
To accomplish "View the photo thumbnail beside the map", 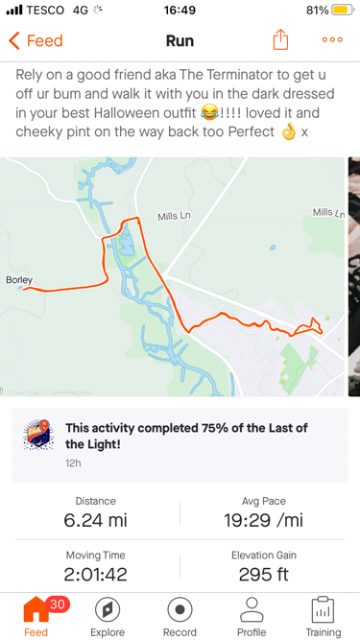I will 354,276.
